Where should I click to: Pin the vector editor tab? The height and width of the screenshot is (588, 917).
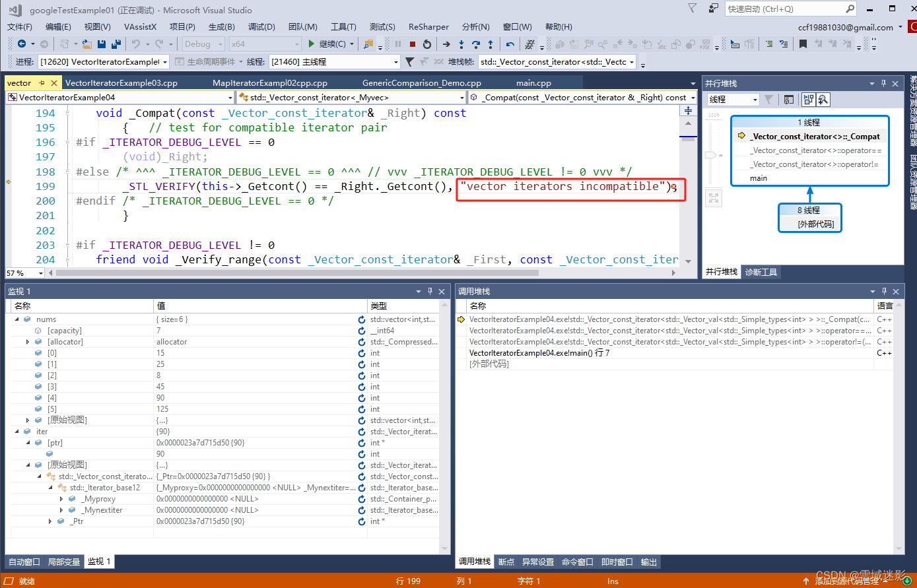pos(42,83)
